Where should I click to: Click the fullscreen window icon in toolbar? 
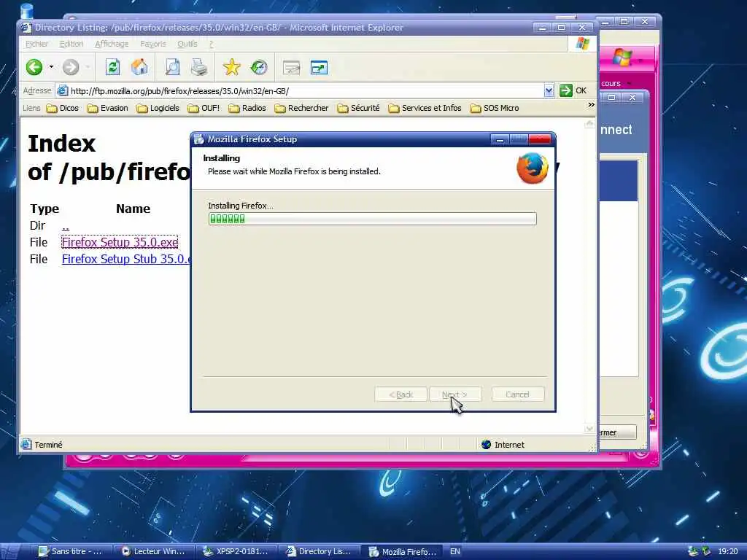pyautogui.click(x=319, y=68)
